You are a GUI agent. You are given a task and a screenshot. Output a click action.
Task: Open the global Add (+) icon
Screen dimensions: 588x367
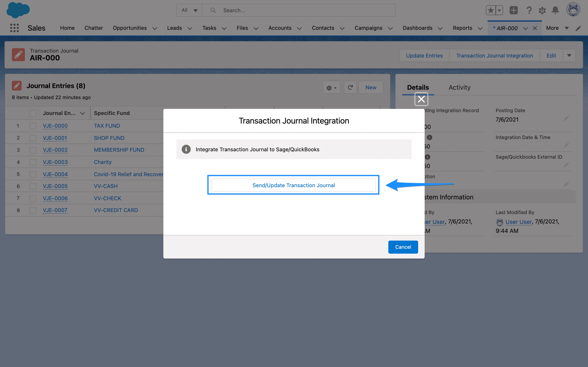point(514,10)
